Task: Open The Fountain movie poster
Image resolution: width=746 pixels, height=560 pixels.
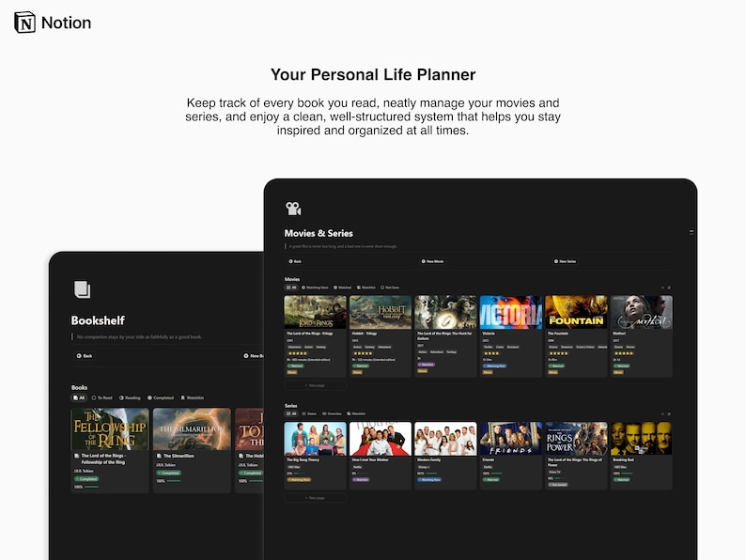Action: pyautogui.click(x=576, y=312)
